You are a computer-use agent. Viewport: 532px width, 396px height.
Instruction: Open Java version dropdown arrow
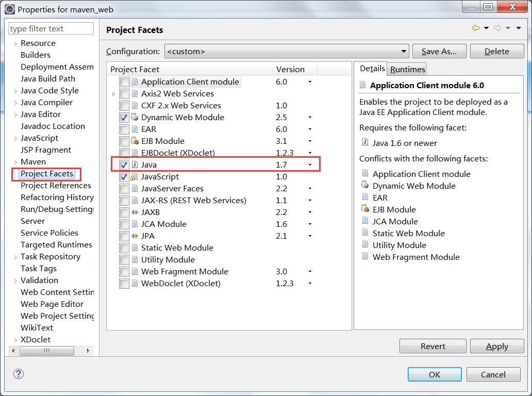tap(310, 165)
